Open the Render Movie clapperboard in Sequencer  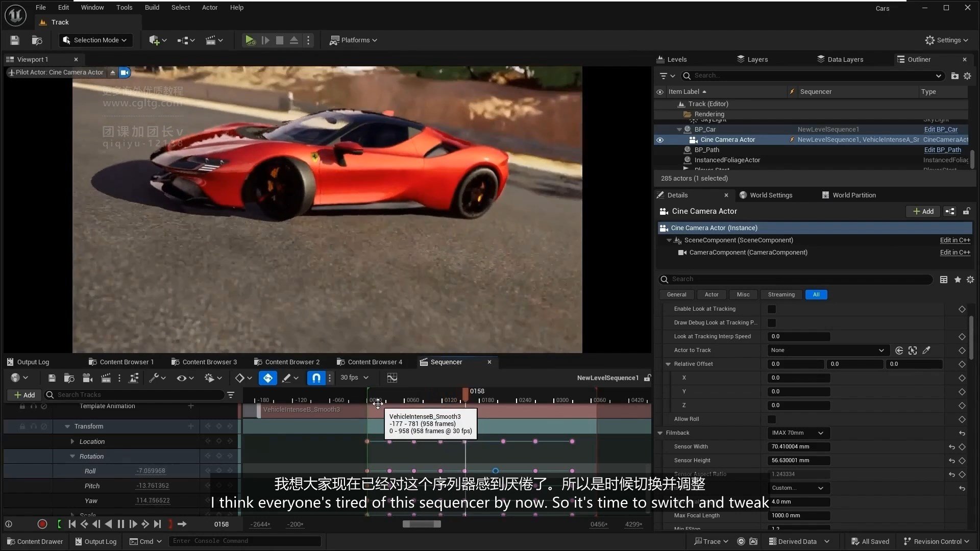coord(106,378)
